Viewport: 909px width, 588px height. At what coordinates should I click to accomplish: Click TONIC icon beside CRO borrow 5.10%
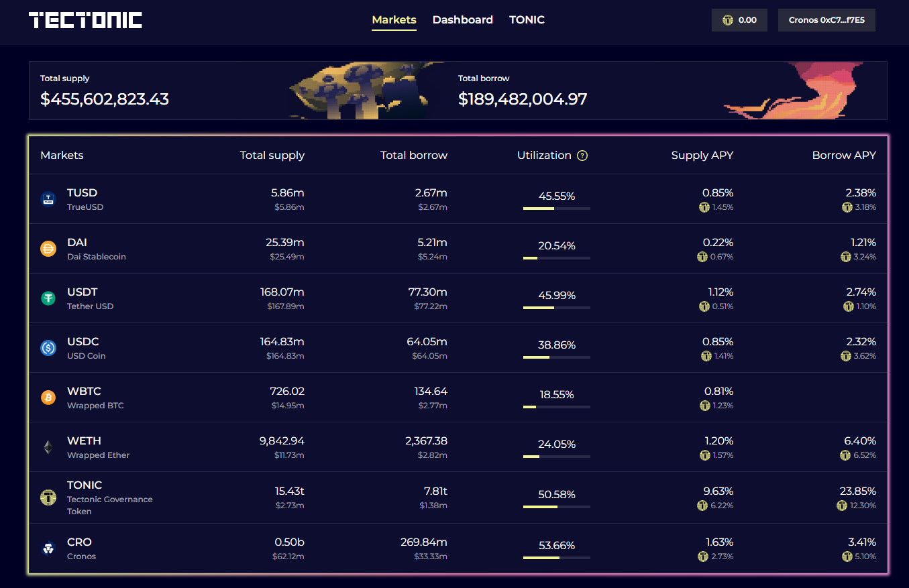coord(847,556)
